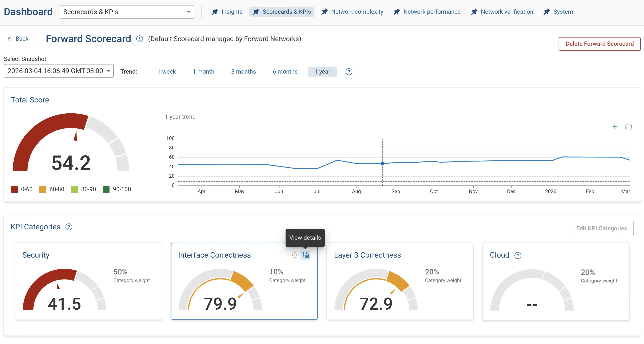644x344 pixels.
Task: Click the plus icon above the trend chart
Action: click(615, 127)
